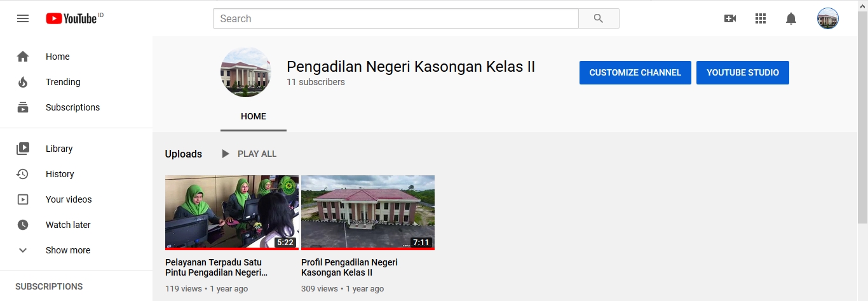Click the YOUTUBE STUDIO button
Image resolution: width=868 pixels, height=301 pixels.
[x=743, y=72]
